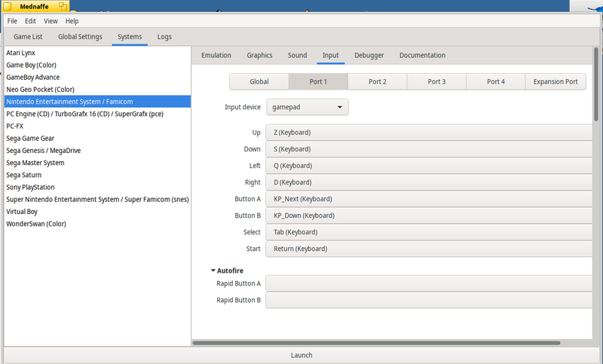603x364 pixels.
Task: Change the Button A KP_Next binding
Action: (x=430, y=199)
